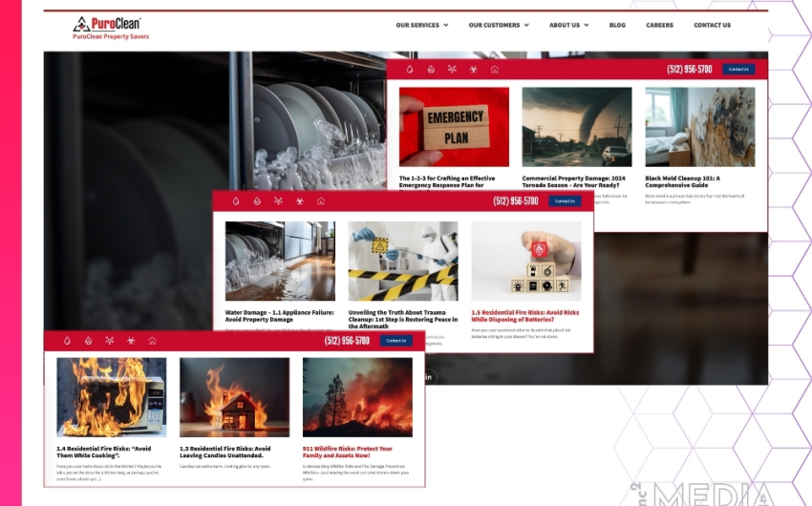Open '911 Wildfire Risks: Protect Your Family' title
The height and width of the screenshot is (506, 812).
(348, 453)
